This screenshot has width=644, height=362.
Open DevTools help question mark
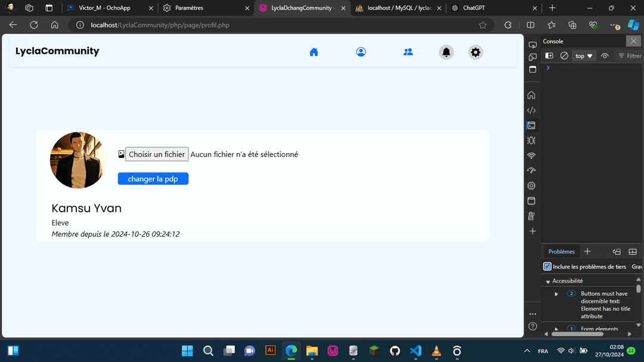pos(532,327)
